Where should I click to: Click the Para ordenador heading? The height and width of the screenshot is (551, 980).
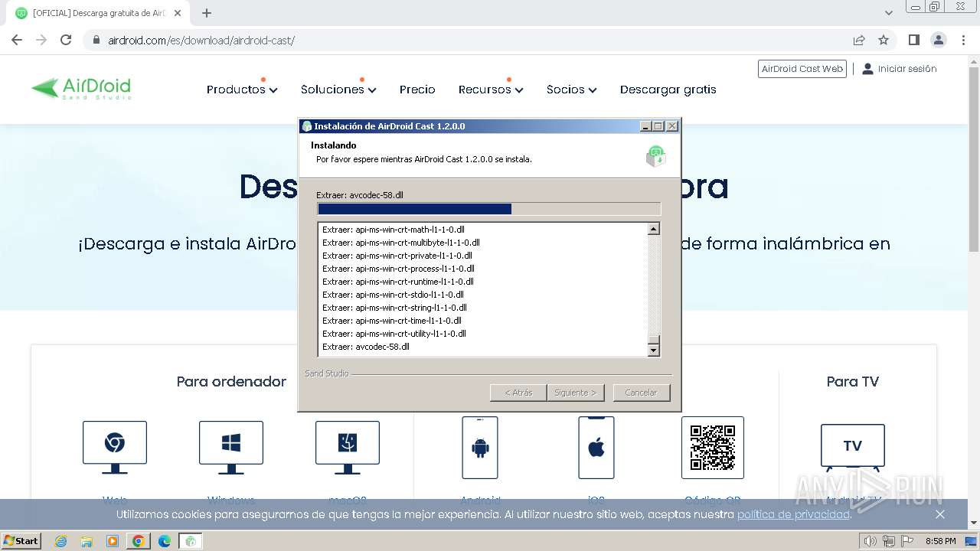231,381
